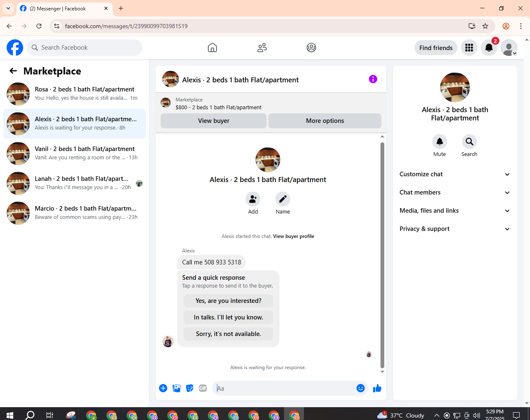This screenshot has width=530, height=420.
Task: Click the message text box
Action: [x=284, y=388]
